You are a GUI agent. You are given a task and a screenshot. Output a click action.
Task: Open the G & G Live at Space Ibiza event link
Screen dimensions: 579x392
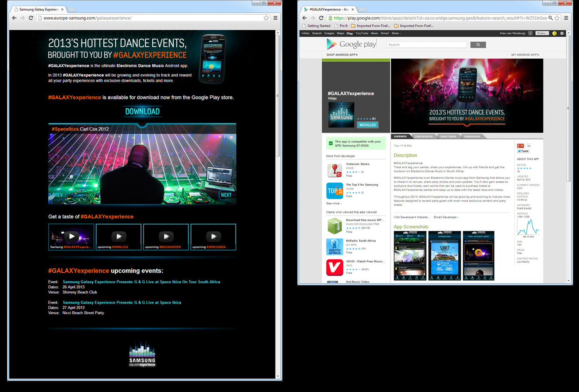pos(122,302)
